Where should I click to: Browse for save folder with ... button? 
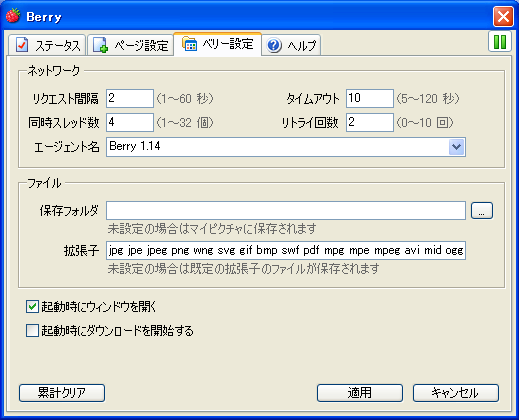point(482,210)
